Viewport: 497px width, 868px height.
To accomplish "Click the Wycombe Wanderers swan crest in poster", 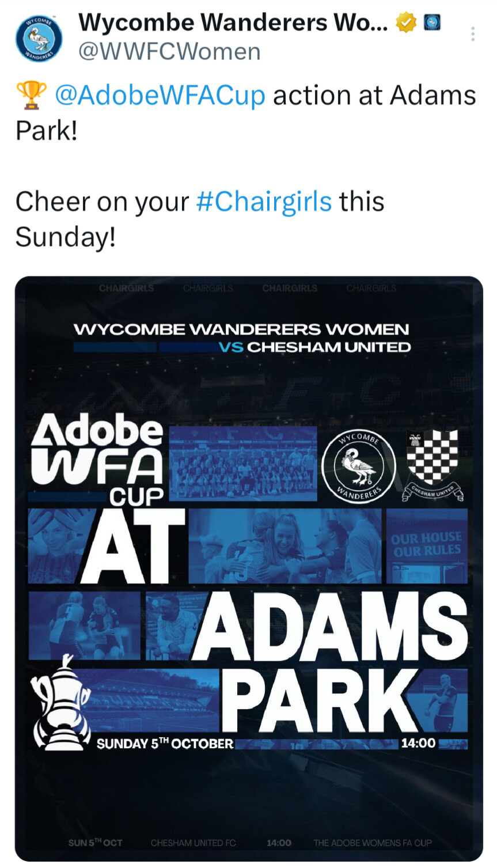I will pos(358,464).
